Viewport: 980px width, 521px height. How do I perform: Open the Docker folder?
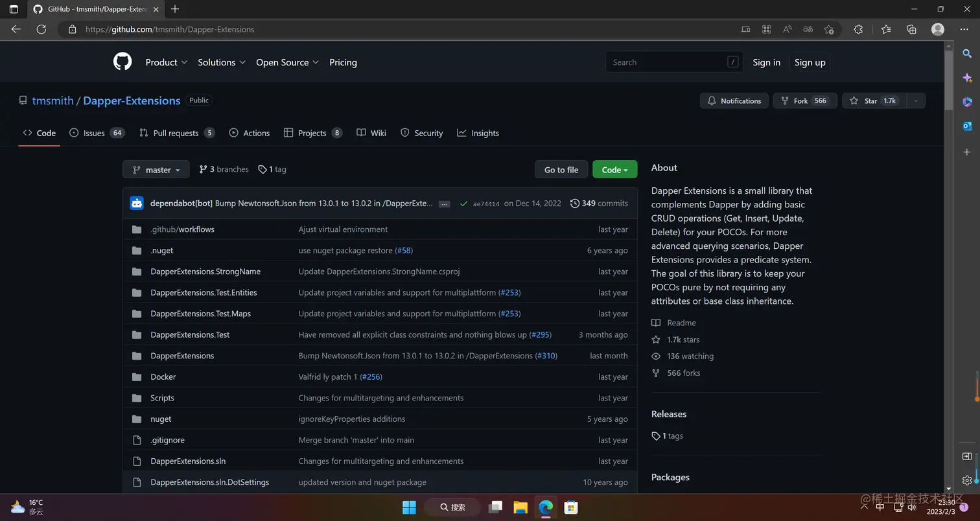pyautogui.click(x=163, y=376)
